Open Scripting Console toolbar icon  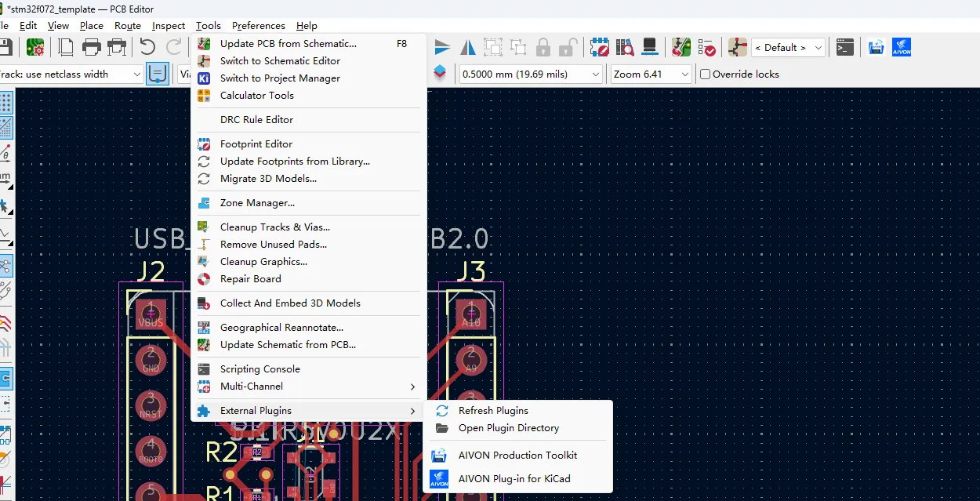(x=845, y=47)
